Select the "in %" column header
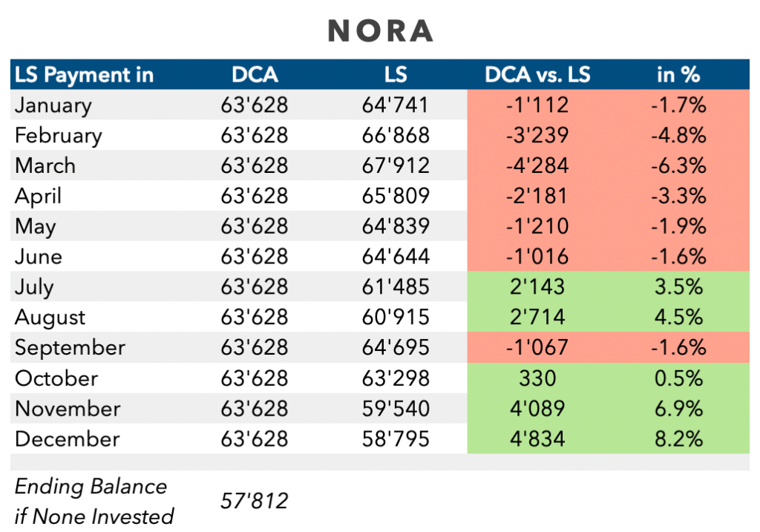Screen dimensions: 760x532 [x=678, y=75]
